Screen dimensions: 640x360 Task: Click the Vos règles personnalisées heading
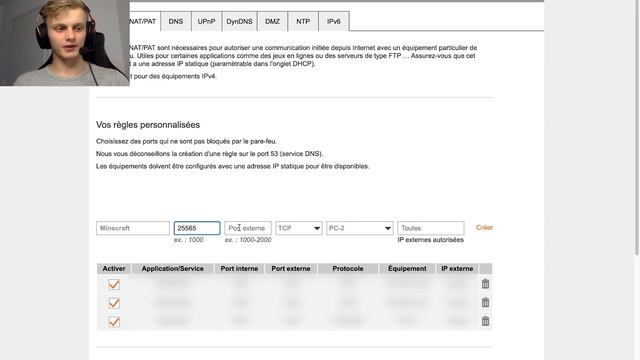click(148, 125)
